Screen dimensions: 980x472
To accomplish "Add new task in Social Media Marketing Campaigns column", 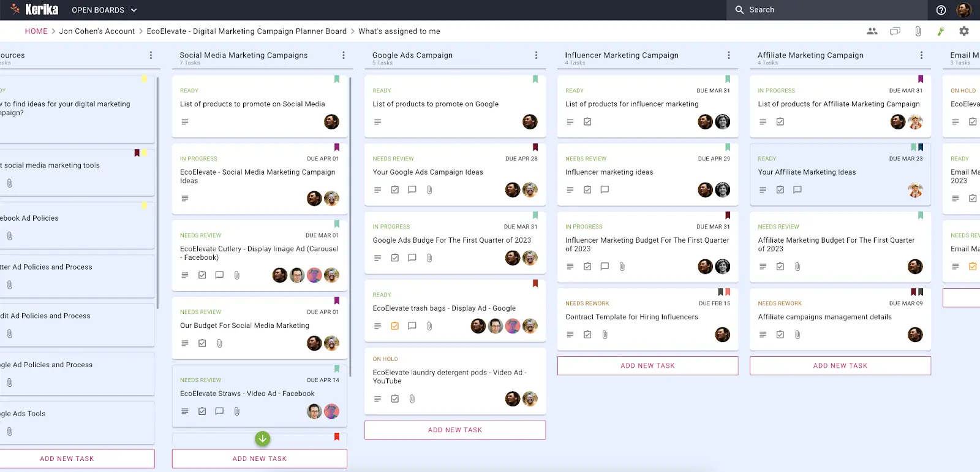I will [260, 459].
